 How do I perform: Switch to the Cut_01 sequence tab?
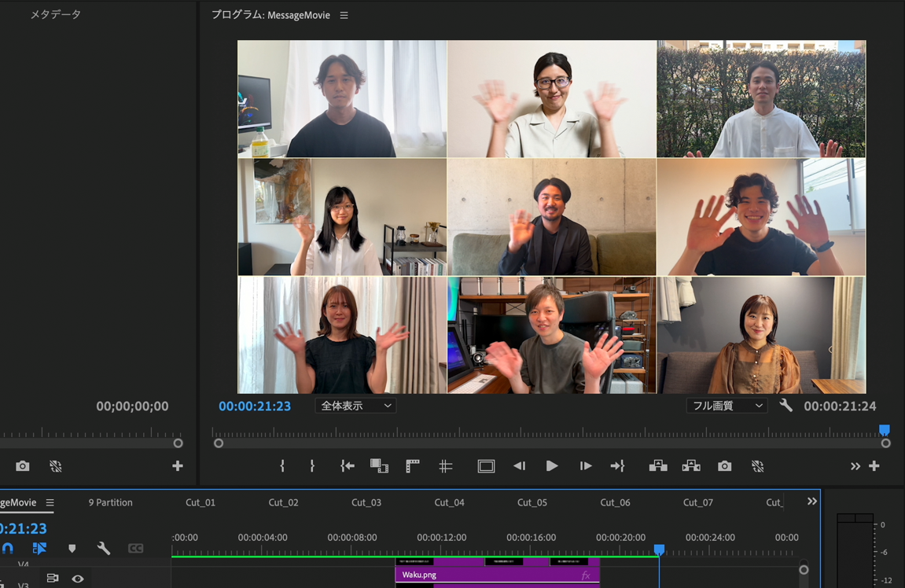click(200, 502)
